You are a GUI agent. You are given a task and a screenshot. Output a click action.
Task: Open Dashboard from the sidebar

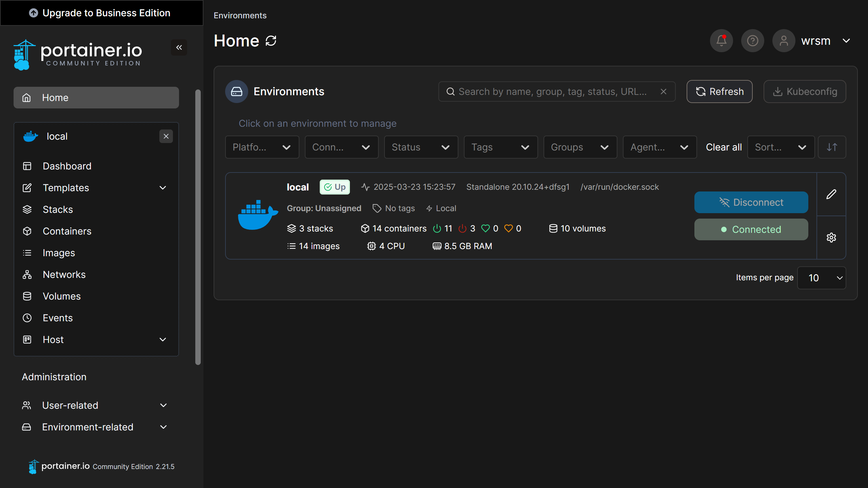96,166
